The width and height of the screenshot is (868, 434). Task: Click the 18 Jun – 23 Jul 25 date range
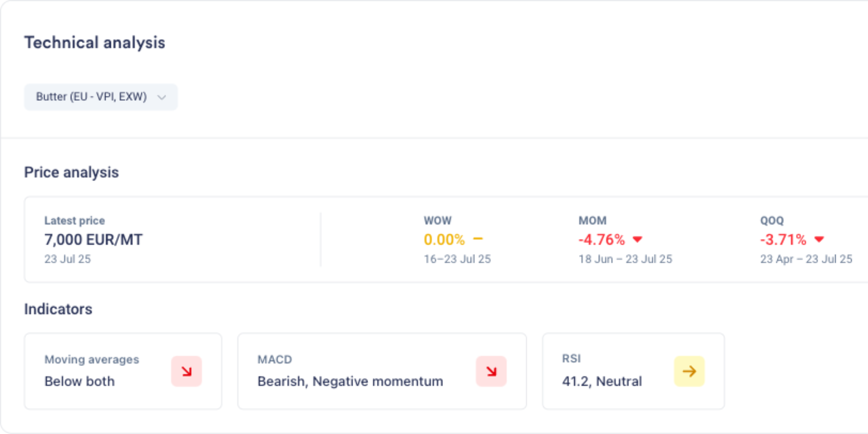(625, 259)
